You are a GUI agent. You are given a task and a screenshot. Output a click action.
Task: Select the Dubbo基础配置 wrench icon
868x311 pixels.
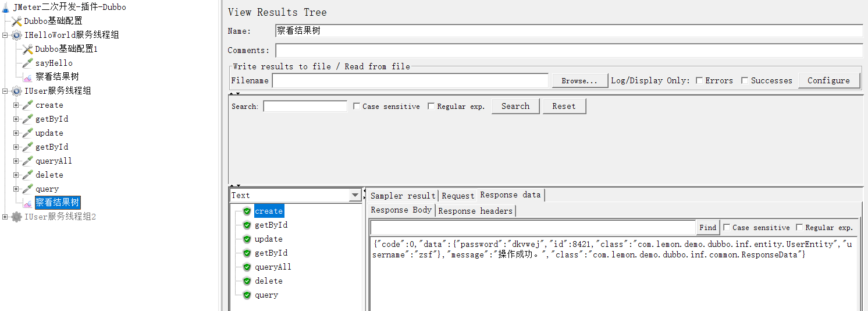[17, 21]
